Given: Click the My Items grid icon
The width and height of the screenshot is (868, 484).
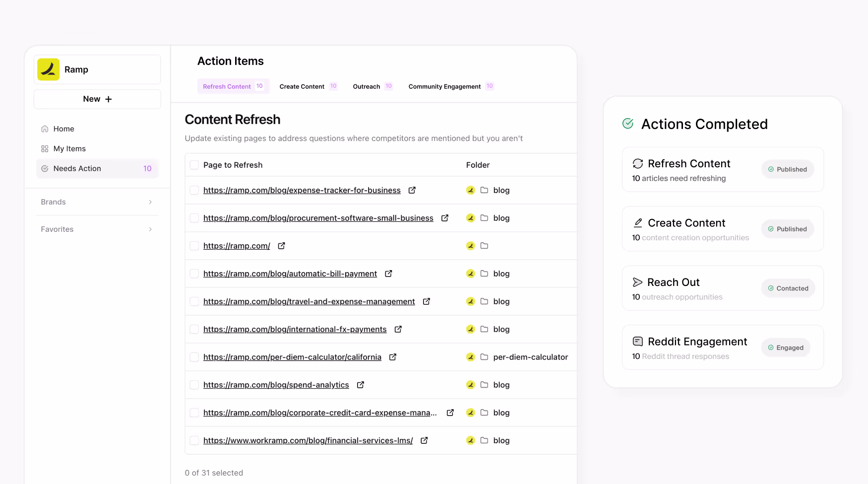Looking at the screenshot, I should pyautogui.click(x=45, y=148).
